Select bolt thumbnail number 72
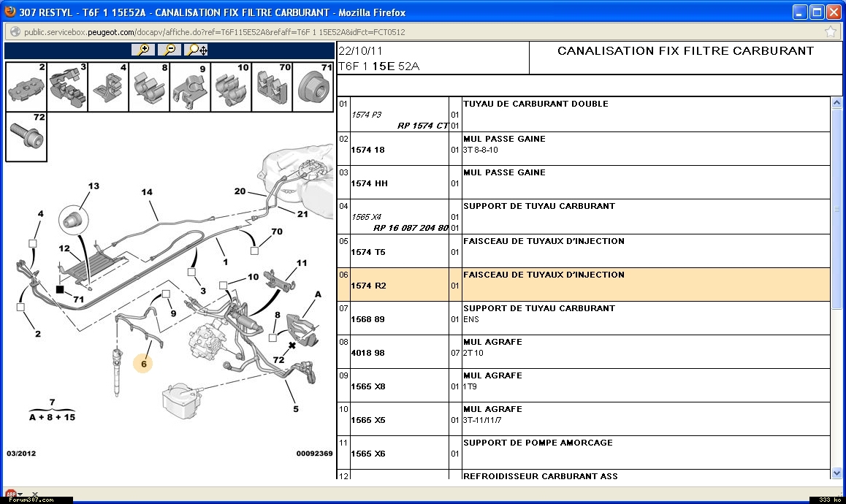 26,136
